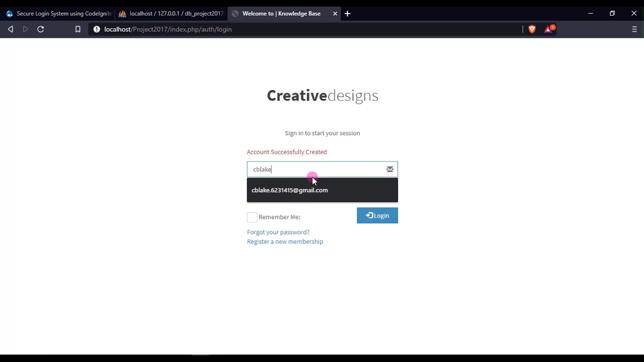Click the blue Login button

coord(377,215)
